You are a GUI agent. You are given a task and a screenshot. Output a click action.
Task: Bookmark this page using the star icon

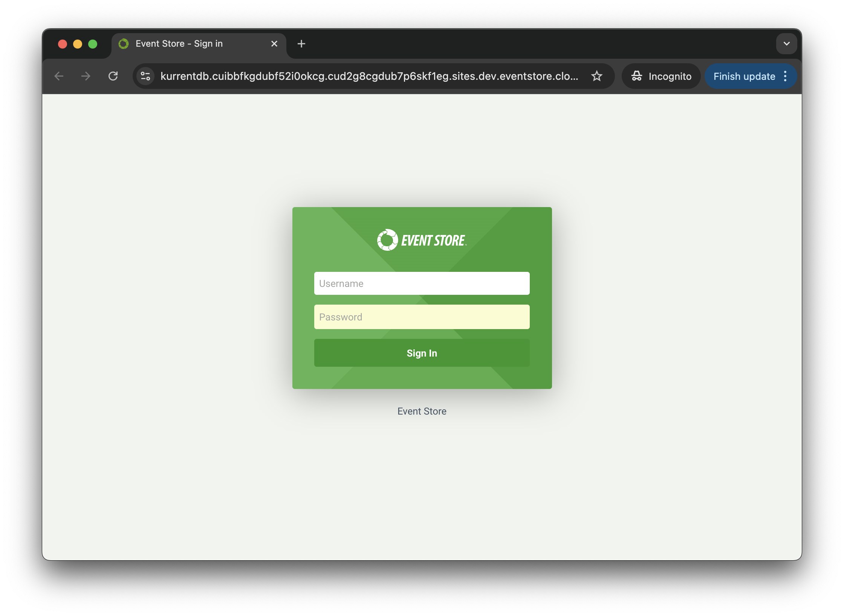coord(596,76)
